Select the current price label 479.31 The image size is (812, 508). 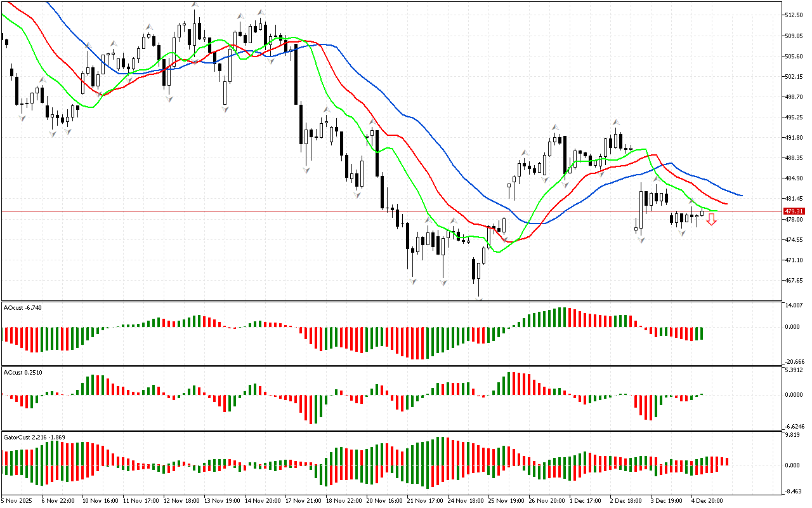tap(794, 211)
